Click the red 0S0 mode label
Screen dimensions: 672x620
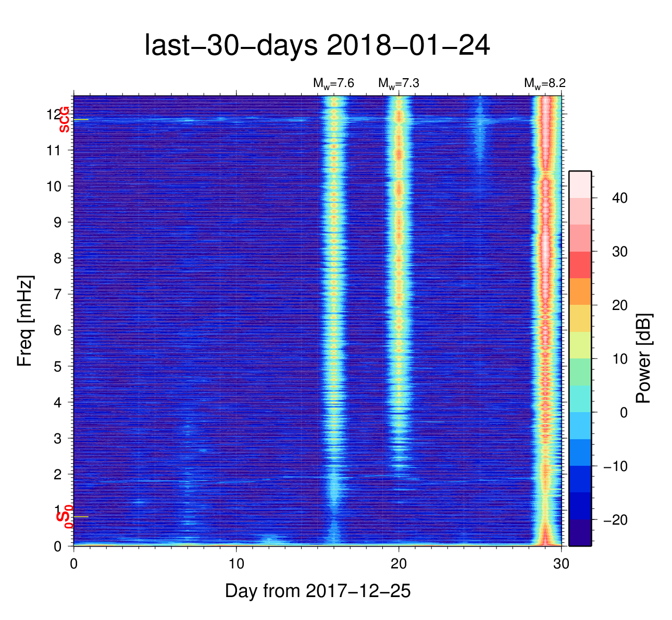click(64, 516)
